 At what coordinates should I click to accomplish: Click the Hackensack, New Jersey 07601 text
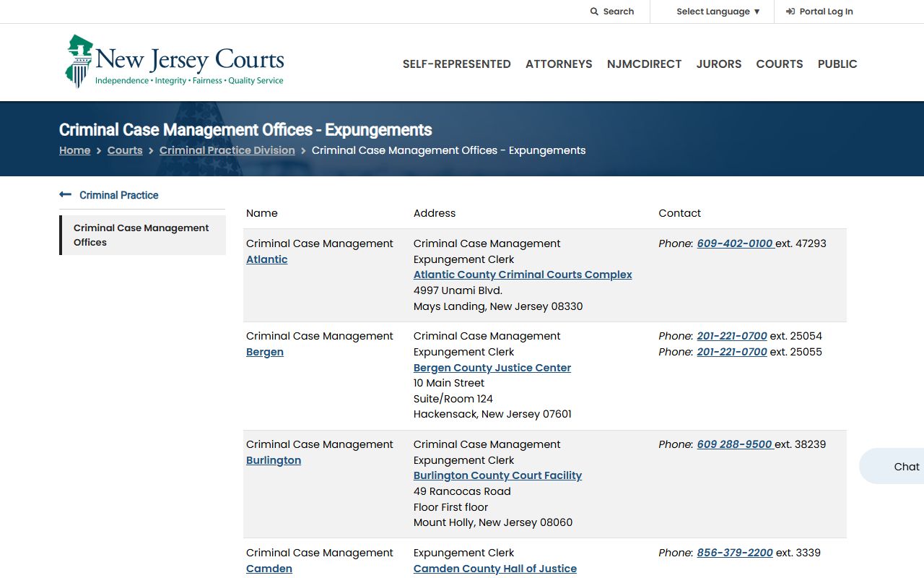click(x=492, y=414)
